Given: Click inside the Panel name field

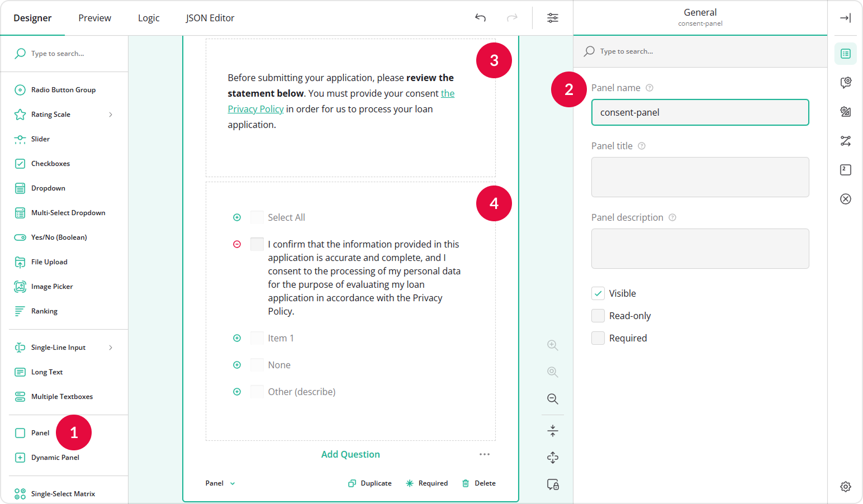Looking at the screenshot, I should pyautogui.click(x=700, y=112).
